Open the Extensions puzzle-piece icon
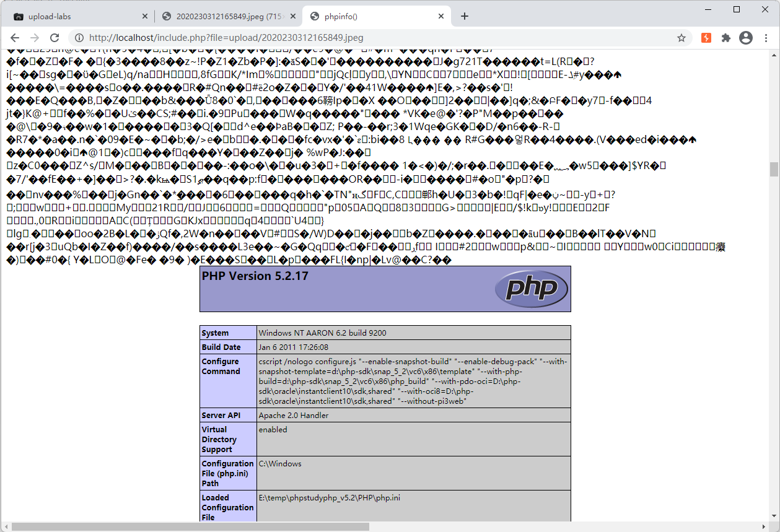Screen dimensions: 780x532 726,38
